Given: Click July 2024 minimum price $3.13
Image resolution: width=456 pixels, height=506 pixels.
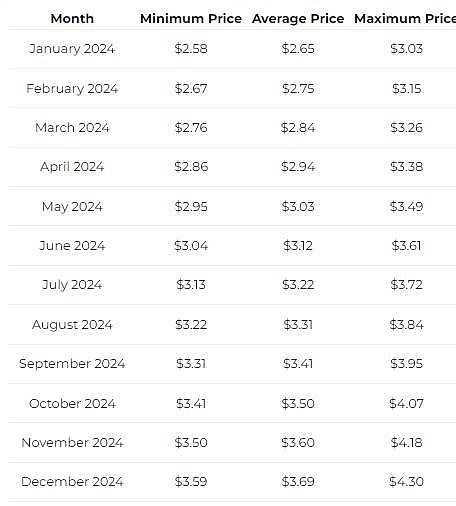Looking at the screenshot, I should (x=191, y=285).
